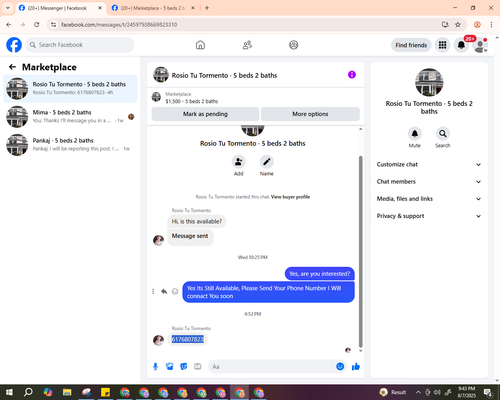
Task: Open the three-dot more menu beside message
Action: [x=153, y=292]
